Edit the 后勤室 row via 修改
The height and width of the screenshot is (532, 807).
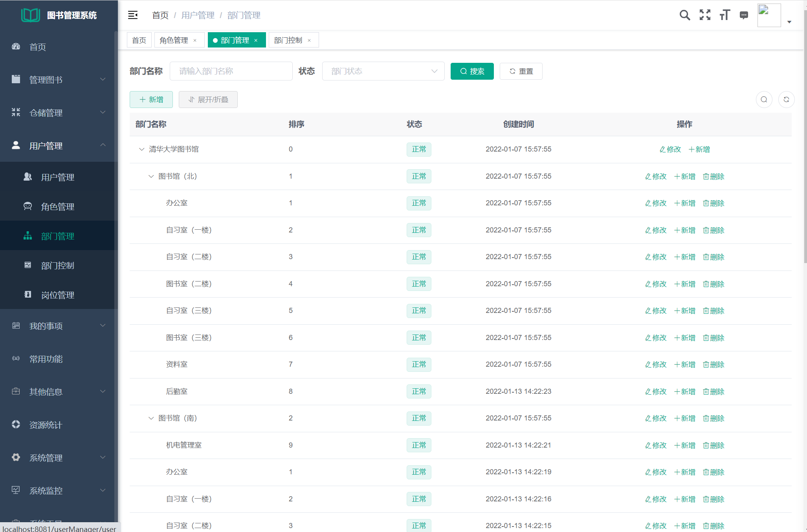coord(656,391)
